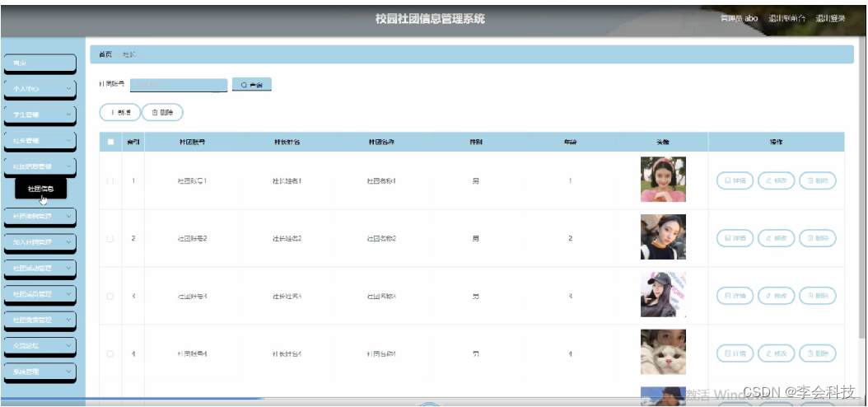Click the avatar photo in row 2
Viewport: 868px width, 407px height.
pyautogui.click(x=663, y=237)
